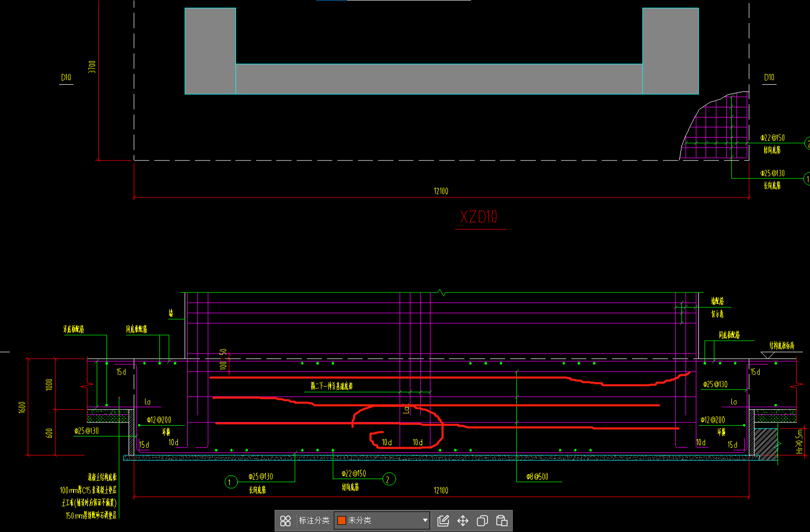The height and width of the screenshot is (532, 810).
Task: Select the 土工布 construction note line
Action: click(89, 503)
